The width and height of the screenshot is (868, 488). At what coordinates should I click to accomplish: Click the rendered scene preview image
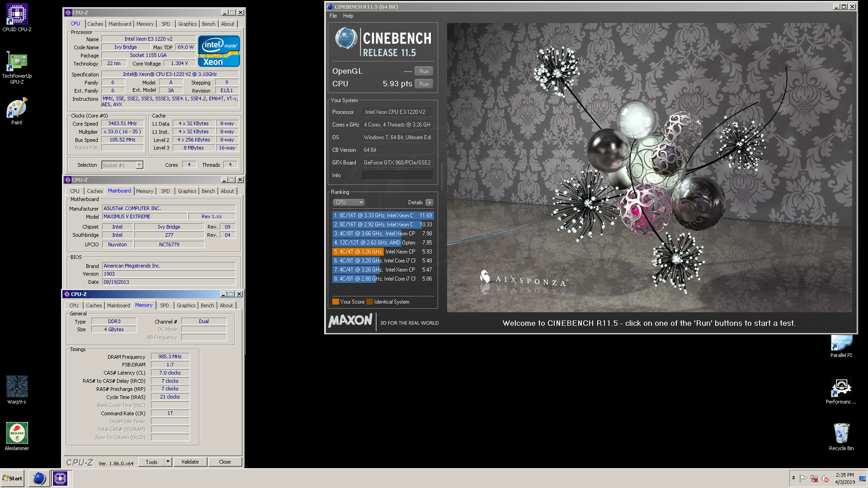(x=649, y=168)
